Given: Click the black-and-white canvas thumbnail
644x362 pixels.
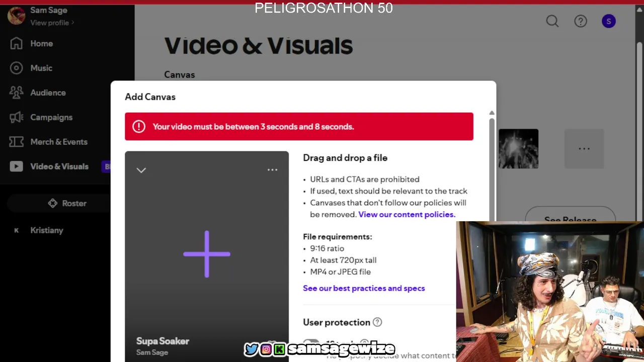Looking at the screenshot, I should (518, 148).
